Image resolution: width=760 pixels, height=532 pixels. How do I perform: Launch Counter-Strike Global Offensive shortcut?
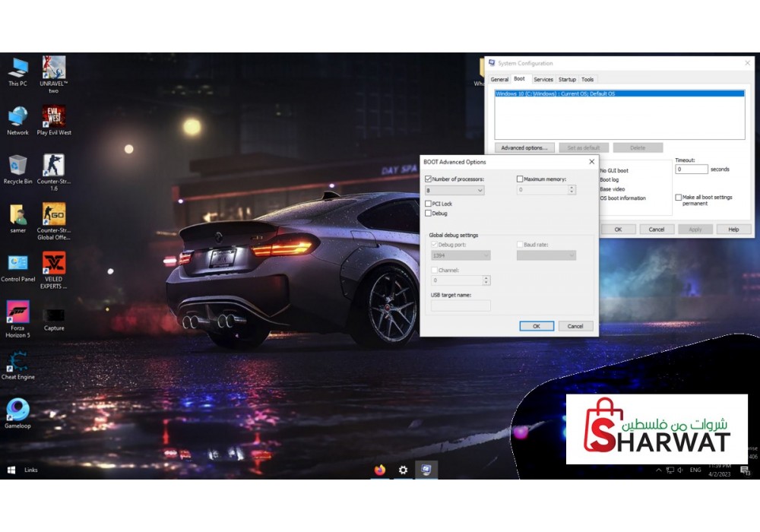(53, 215)
